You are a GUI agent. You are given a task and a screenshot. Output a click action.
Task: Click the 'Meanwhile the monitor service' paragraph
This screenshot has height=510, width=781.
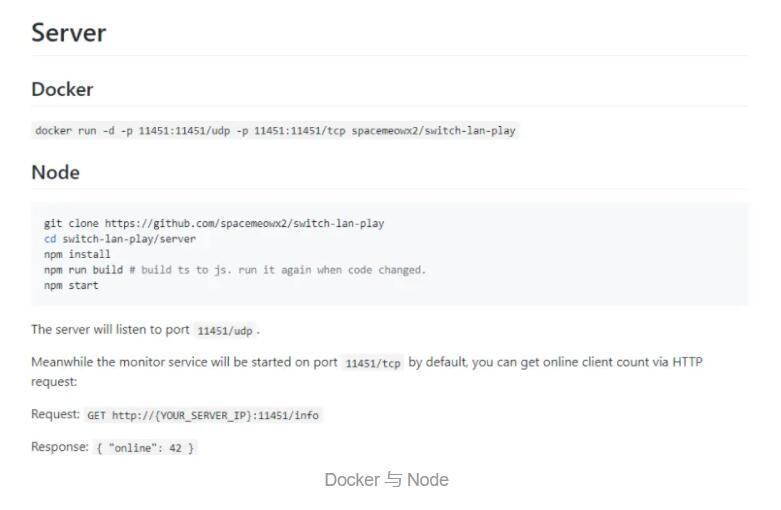click(367, 371)
